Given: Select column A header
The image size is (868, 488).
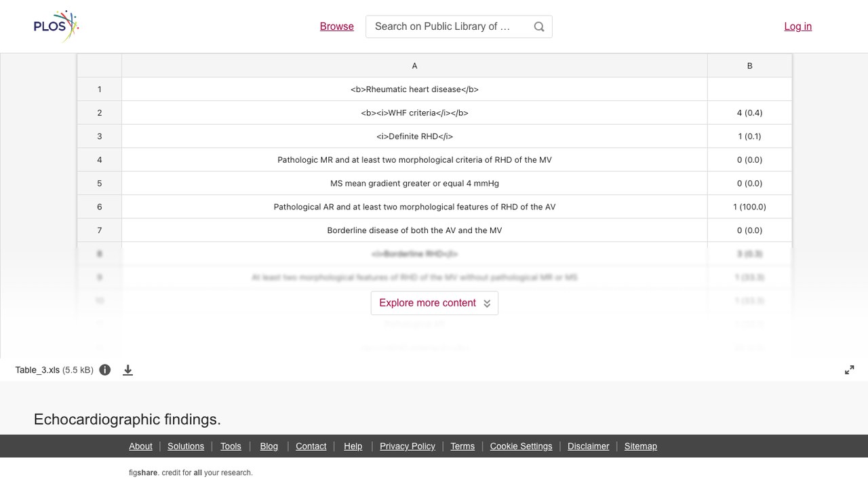Looking at the screenshot, I should point(414,66).
